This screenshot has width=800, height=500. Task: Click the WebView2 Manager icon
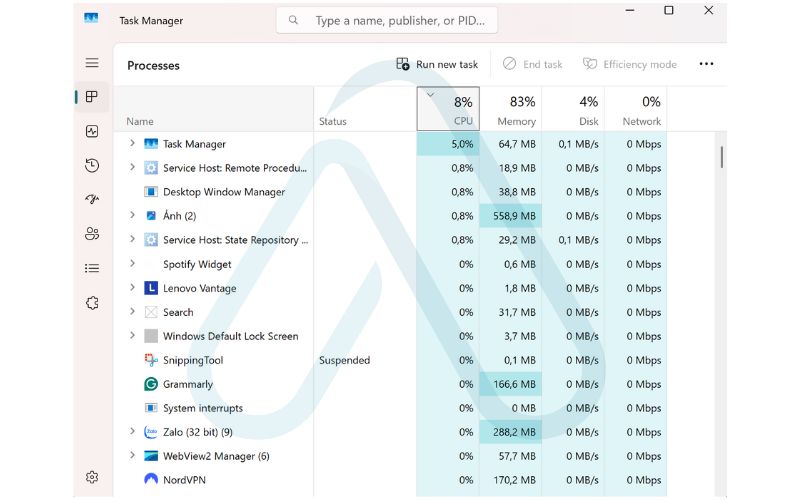(x=151, y=456)
